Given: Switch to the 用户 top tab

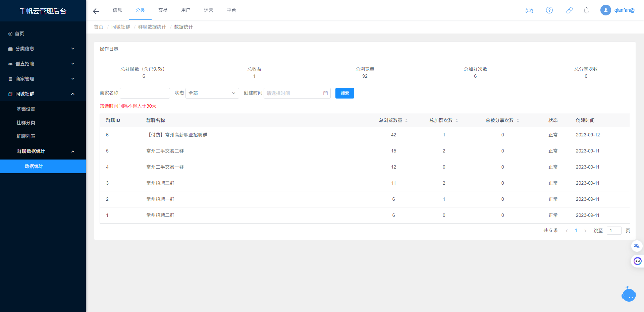Looking at the screenshot, I should 186,10.
